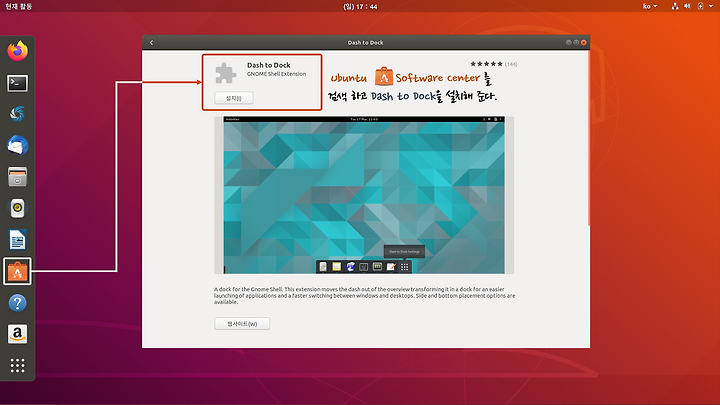Launch Amazon from the dock

click(x=17, y=334)
